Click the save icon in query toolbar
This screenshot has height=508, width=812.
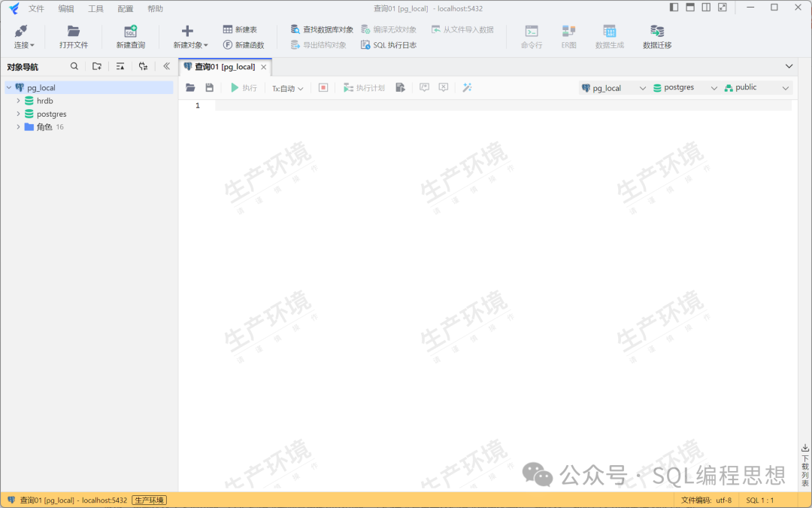pos(210,88)
